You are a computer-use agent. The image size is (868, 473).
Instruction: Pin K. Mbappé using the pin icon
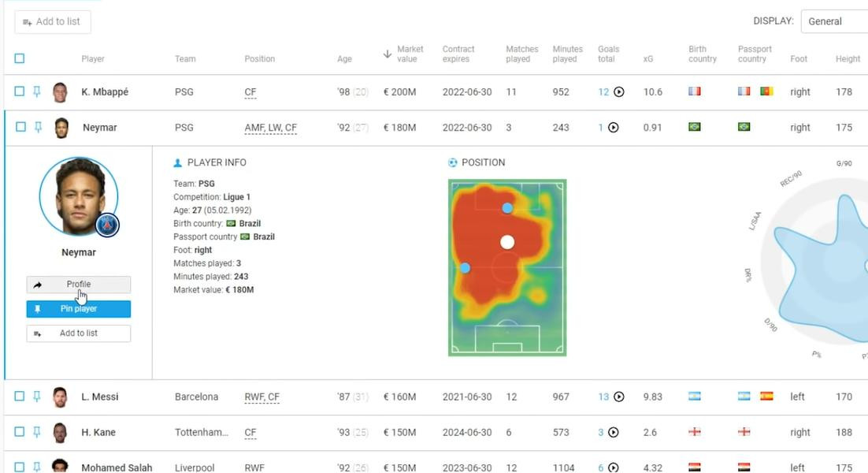pos(37,91)
